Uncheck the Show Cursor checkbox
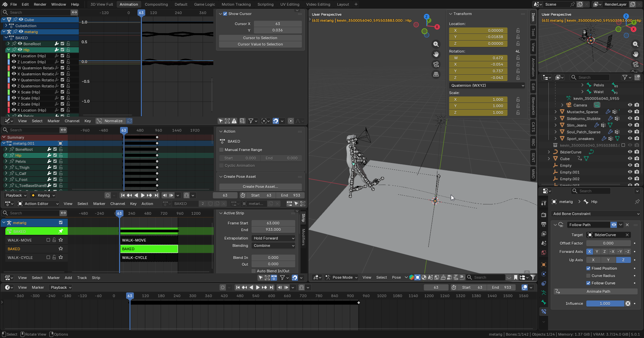 click(225, 14)
